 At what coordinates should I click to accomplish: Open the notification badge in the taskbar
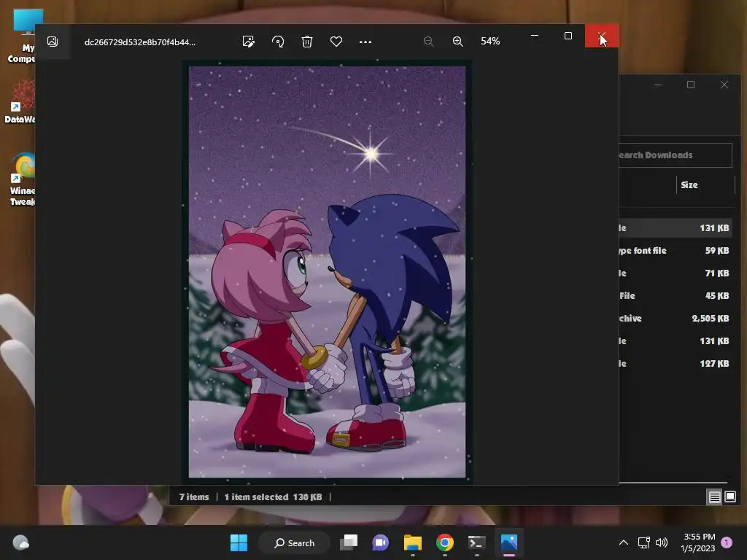[727, 542]
